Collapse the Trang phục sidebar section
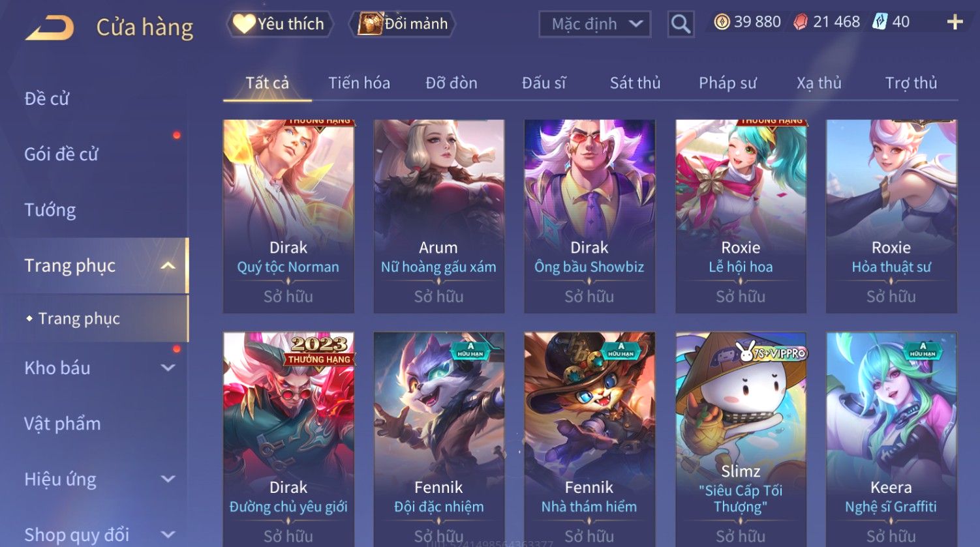This screenshot has height=547, width=980. tap(168, 265)
